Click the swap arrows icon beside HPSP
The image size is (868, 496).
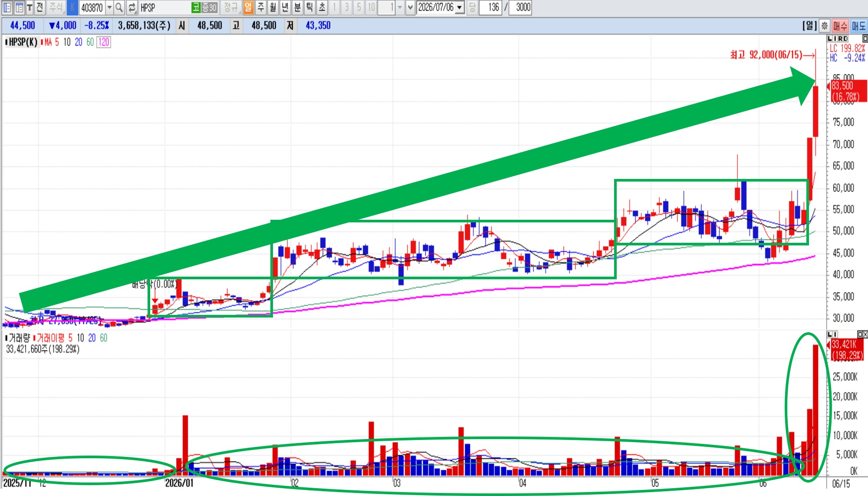pos(132,7)
